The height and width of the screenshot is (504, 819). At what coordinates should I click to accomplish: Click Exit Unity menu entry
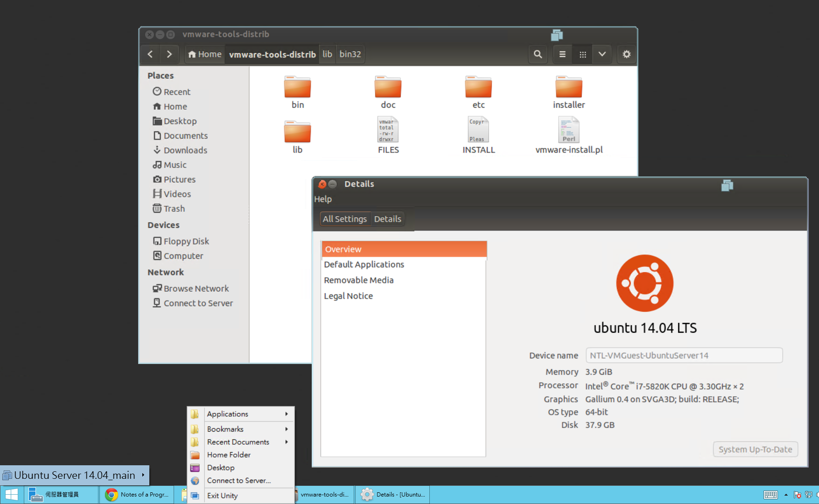click(x=241, y=496)
